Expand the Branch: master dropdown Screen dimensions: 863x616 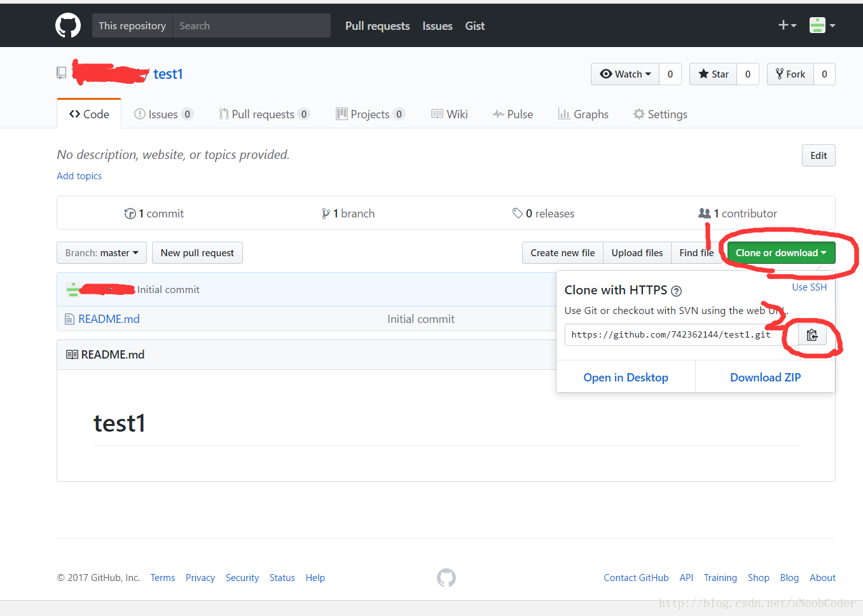(x=102, y=252)
